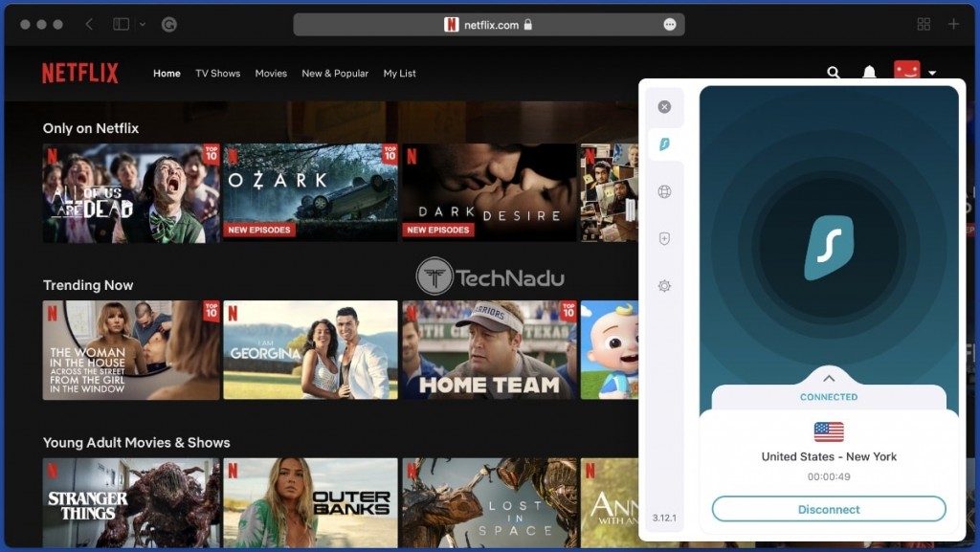Click New Episodes badge on Ozark
Viewport: 980px width, 552px height.
(258, 230)
